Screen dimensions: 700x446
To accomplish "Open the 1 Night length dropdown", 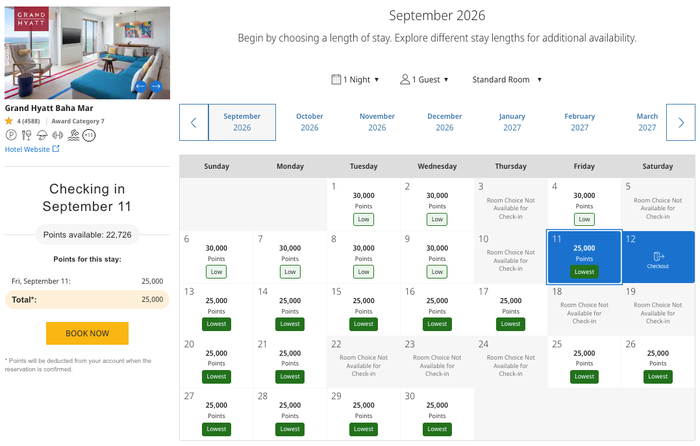I will [355, 79].
